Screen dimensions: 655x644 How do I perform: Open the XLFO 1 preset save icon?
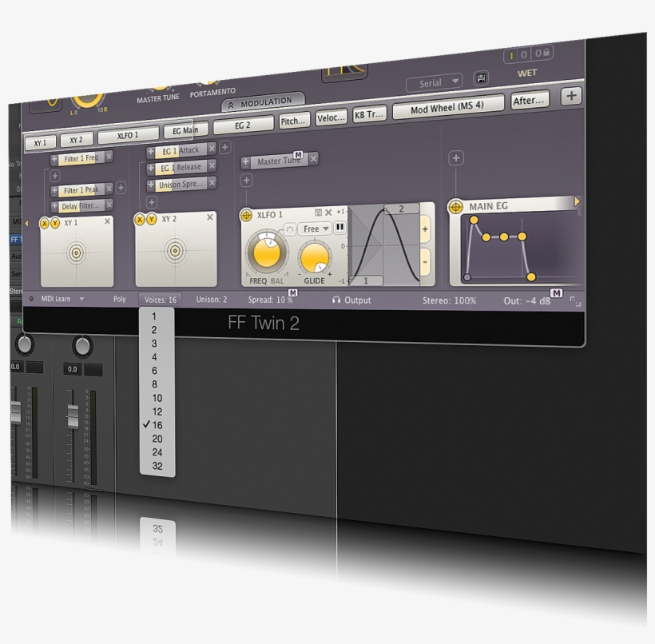tap(318, 213)
